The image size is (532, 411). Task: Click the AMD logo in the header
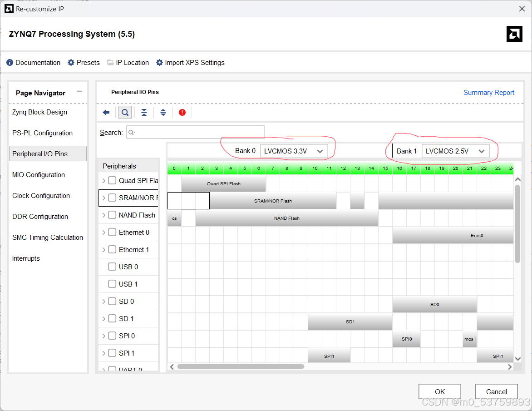point(514,34)
